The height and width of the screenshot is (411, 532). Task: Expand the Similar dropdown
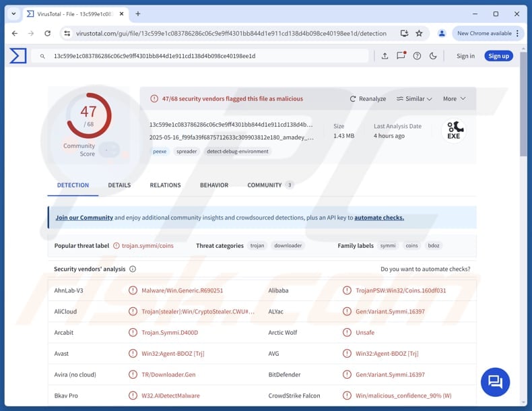(x=414, y=99)
